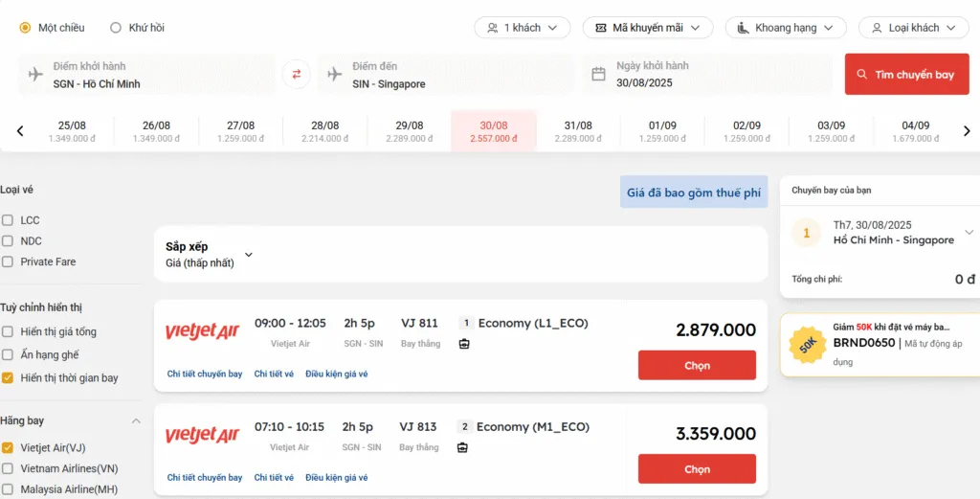The width and height of the screenshot is (980, 499).
Task: Enable Hiển thị giá tổng checkbox
Action: [8, 331]
